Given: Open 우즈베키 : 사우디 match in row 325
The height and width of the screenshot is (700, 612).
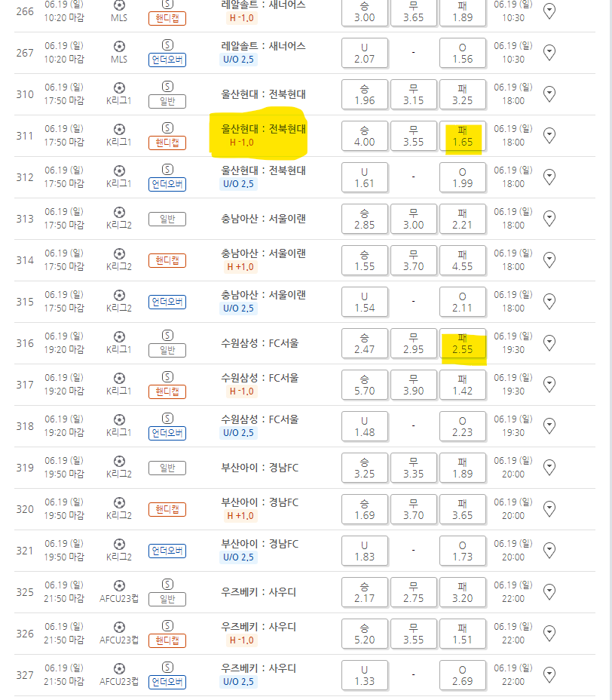Looking at the screenshot, I should click(259, 592).
